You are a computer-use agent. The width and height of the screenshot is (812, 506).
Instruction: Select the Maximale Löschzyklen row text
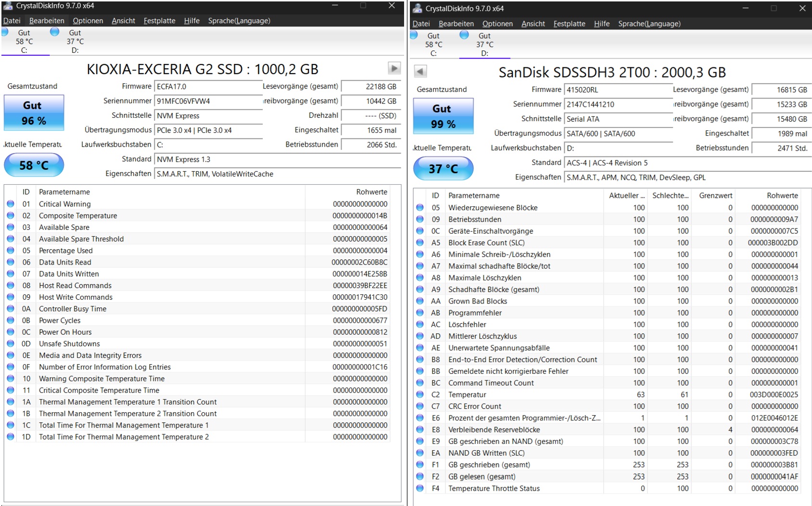pos(485,278)
